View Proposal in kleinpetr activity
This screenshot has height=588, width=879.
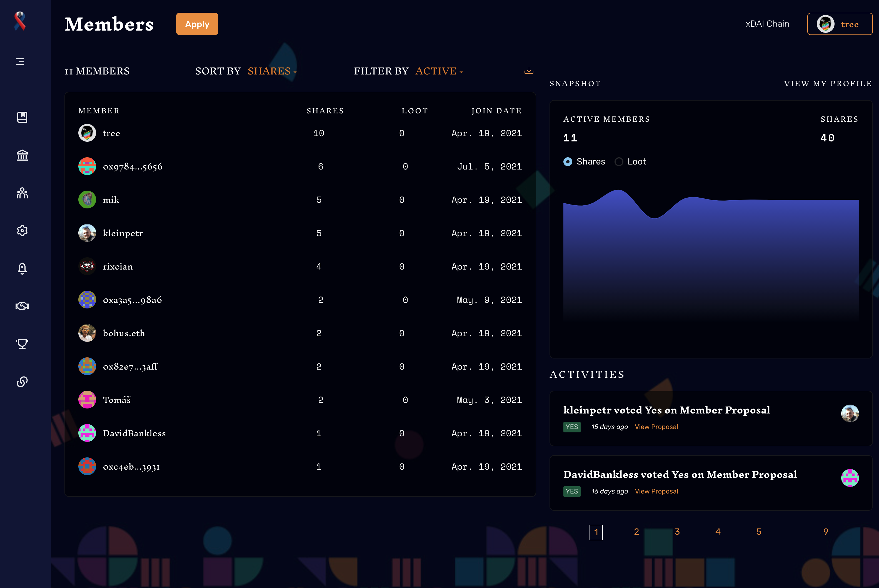pyautogui.click(x=656, y=427)
